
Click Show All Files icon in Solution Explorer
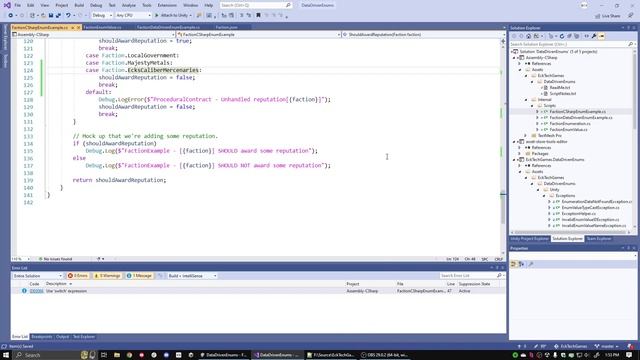tap(577, 36)
